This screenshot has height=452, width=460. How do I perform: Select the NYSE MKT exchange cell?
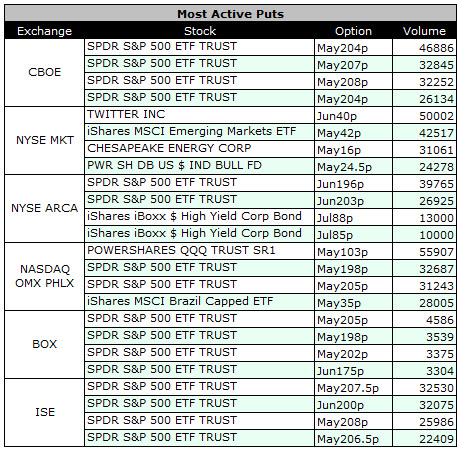[45, 141]
